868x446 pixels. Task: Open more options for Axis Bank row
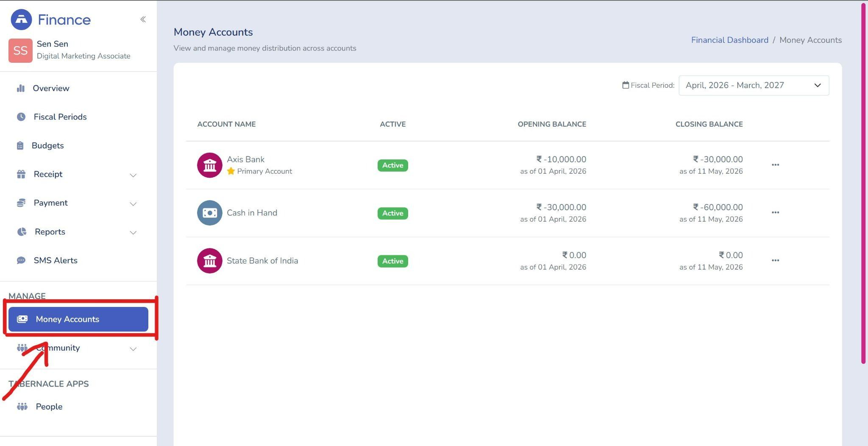coord(775,165)
